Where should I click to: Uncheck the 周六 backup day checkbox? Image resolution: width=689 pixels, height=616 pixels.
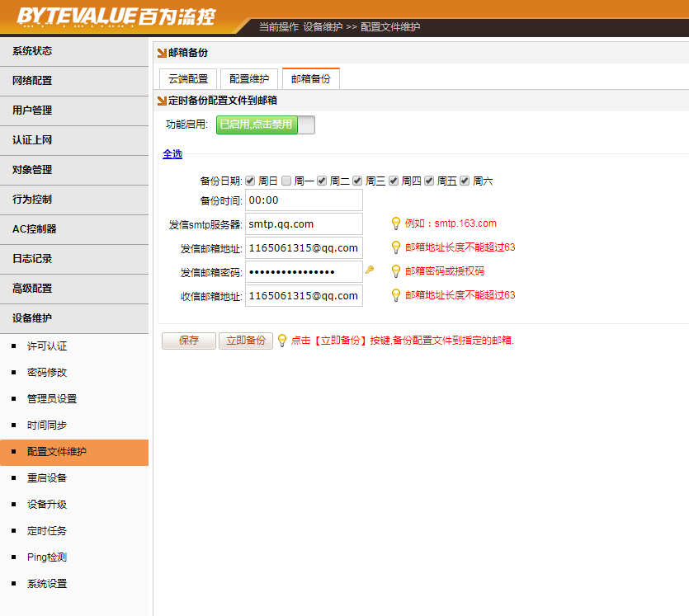(x=465, y=181)
